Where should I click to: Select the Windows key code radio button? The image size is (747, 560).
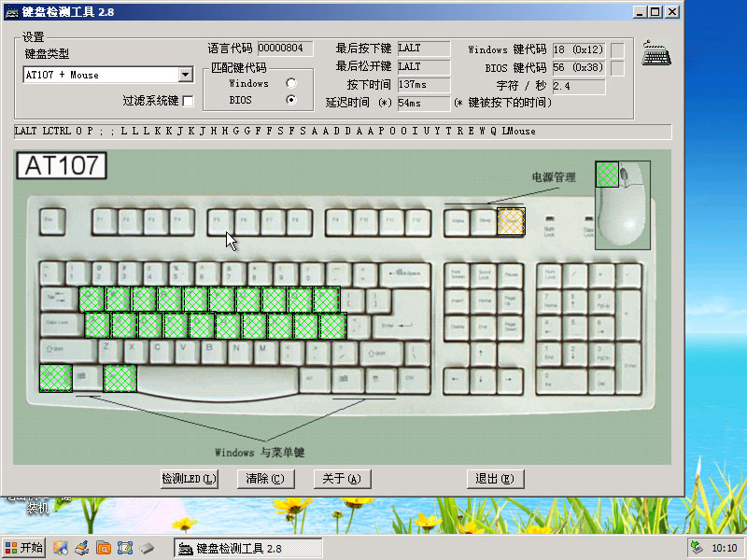click(291, 83)
